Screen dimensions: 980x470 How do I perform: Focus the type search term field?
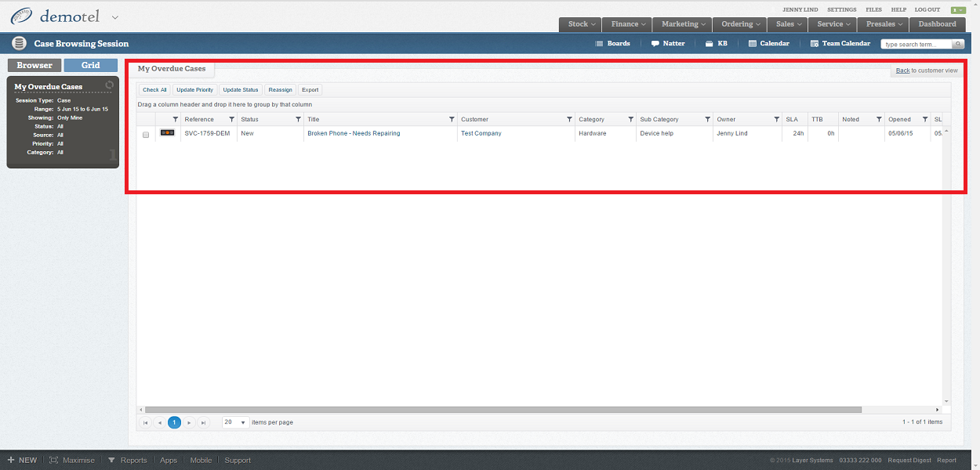[x=916, y=44]
